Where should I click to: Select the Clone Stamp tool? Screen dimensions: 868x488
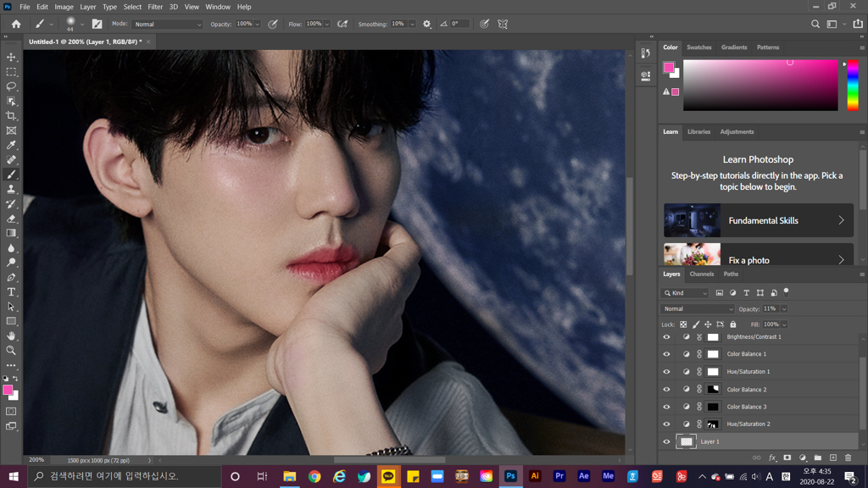[11, 189]
